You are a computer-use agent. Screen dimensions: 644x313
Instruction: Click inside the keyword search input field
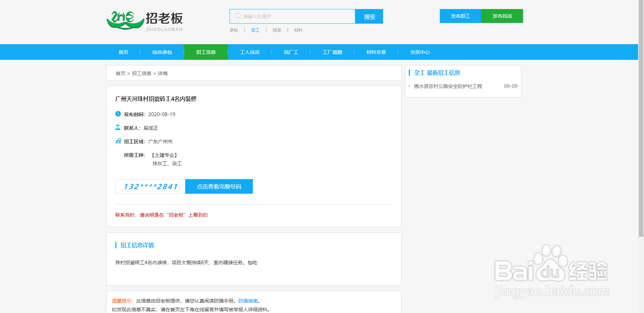pyautogui.click(x=295, y=16)
